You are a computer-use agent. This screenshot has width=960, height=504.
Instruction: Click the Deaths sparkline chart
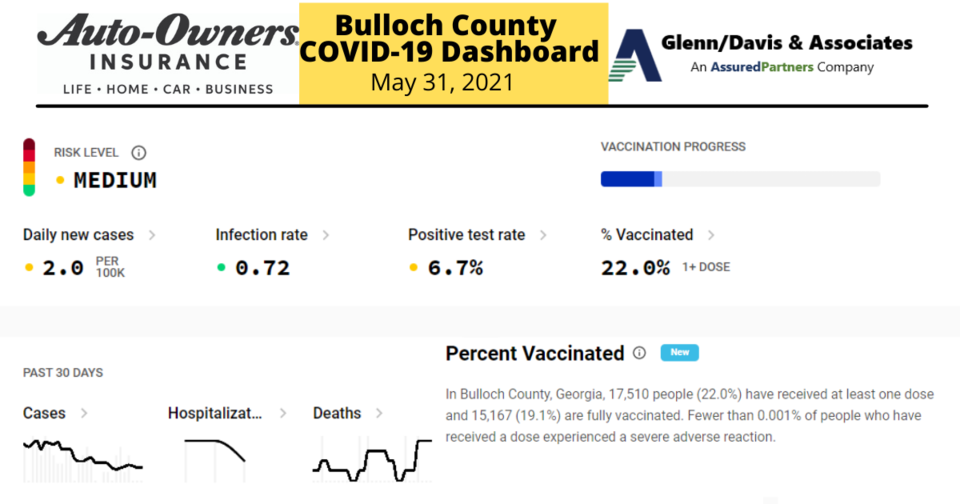pyautogui.click(x=372, y=459)
